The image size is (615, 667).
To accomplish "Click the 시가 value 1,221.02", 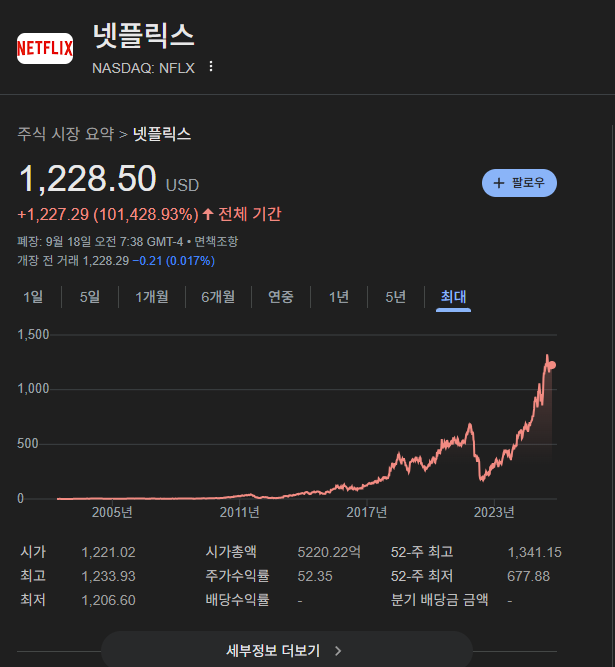I will [108, 552].
